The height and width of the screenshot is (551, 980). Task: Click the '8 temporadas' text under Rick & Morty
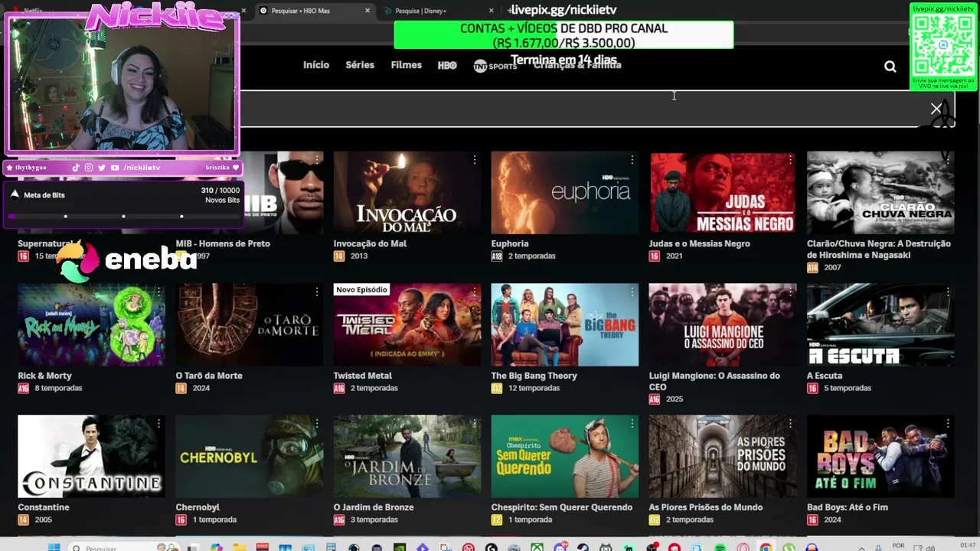(x=58, y=388)
